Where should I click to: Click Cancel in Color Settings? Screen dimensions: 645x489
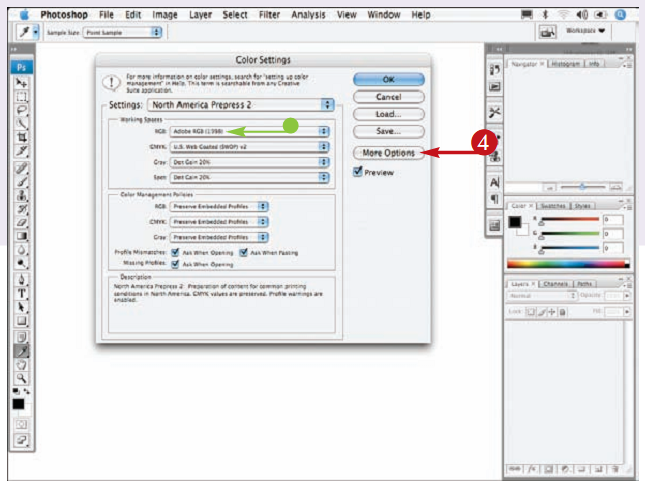[389, 97]
